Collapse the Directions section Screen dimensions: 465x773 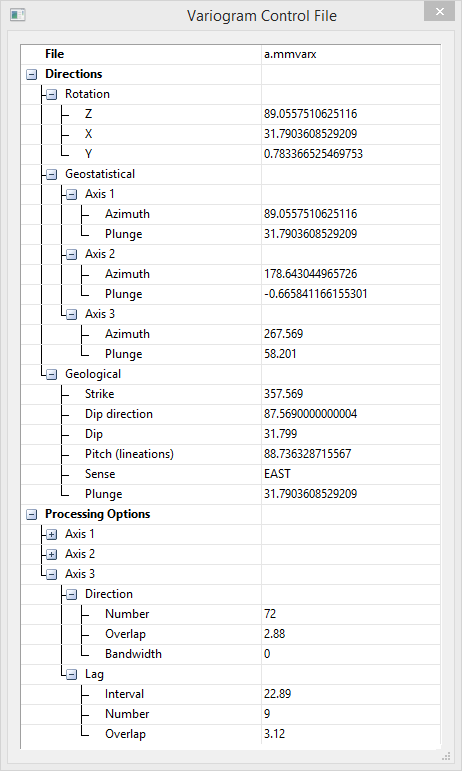[x=32, y=74]
